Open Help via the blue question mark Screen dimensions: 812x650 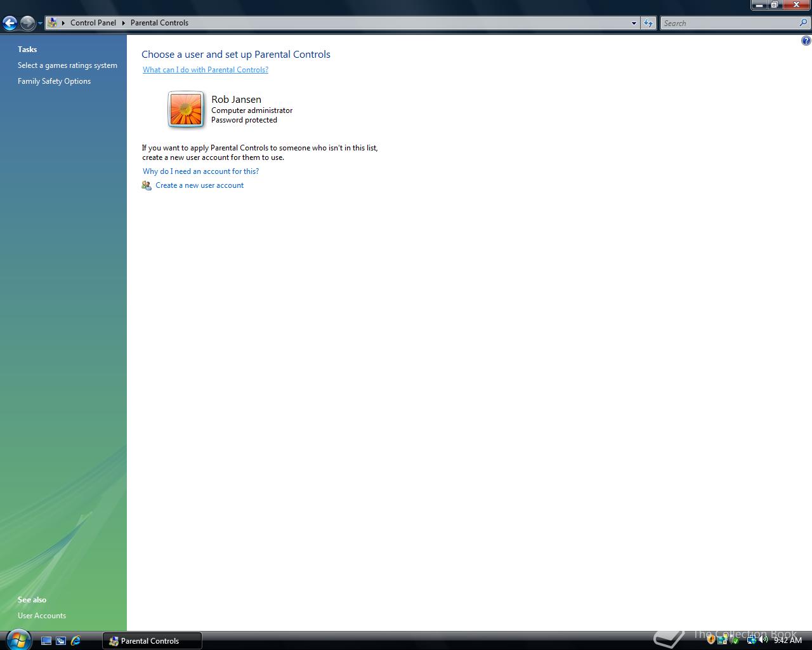[806, 41]
